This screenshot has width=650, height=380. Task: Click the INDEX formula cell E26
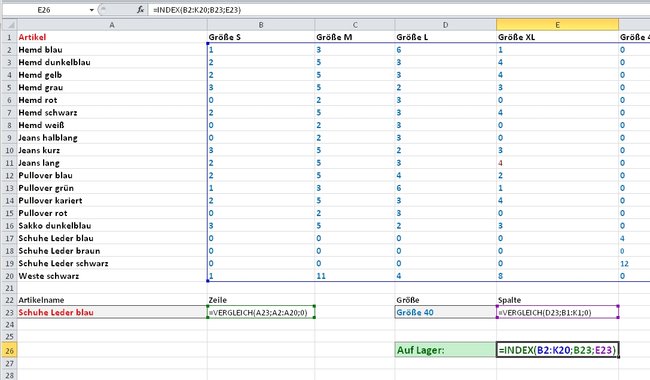coord(557,350)
